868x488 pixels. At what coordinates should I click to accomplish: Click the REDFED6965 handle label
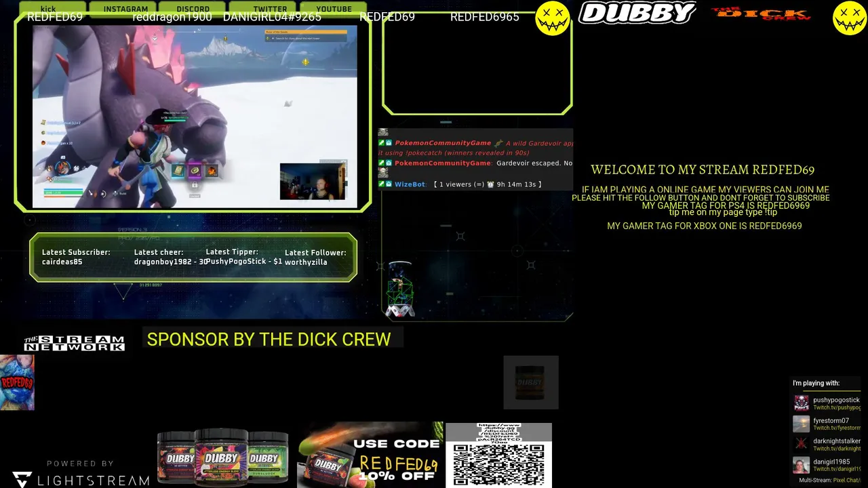pos(485,17)
